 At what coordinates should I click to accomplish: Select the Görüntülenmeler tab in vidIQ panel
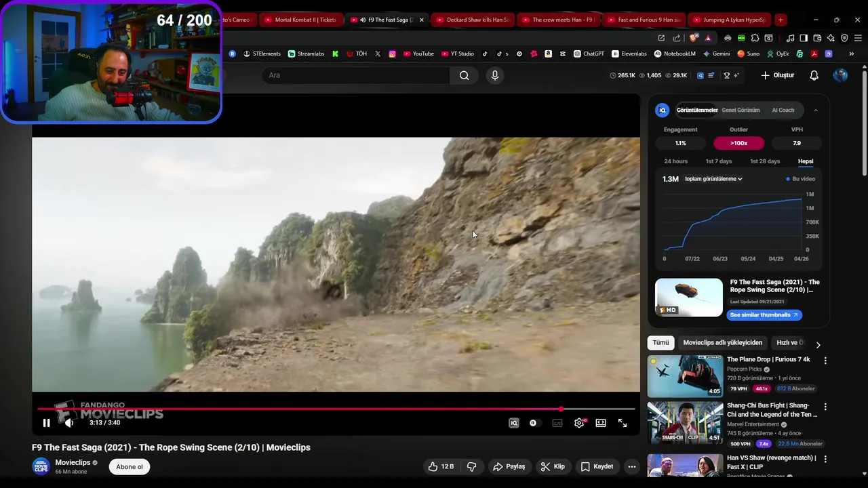697,110
